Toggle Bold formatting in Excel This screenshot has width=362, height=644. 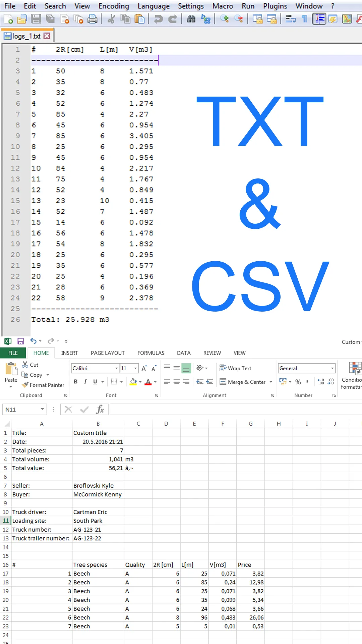(76, 382)
